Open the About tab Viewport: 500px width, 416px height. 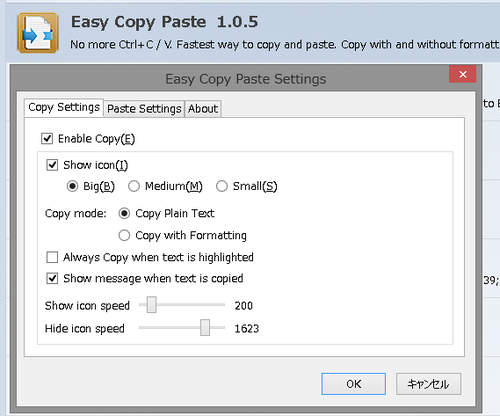click(x=203, y=109)
